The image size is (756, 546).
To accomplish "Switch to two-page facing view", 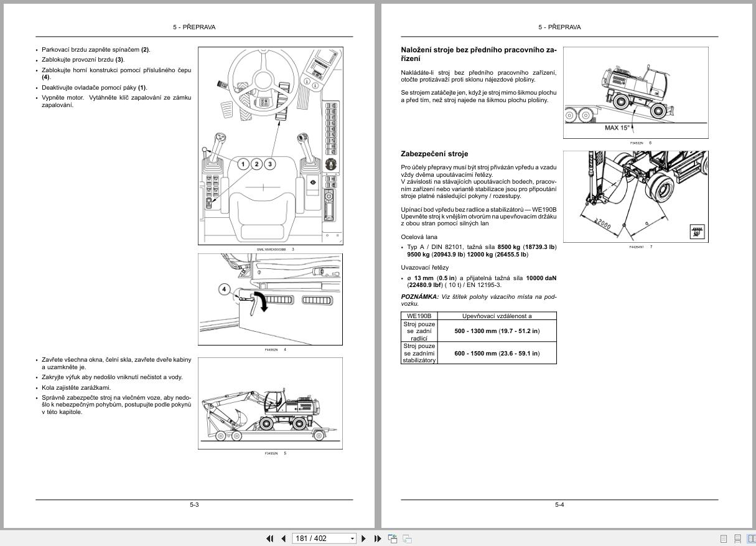I will (751, 539).
